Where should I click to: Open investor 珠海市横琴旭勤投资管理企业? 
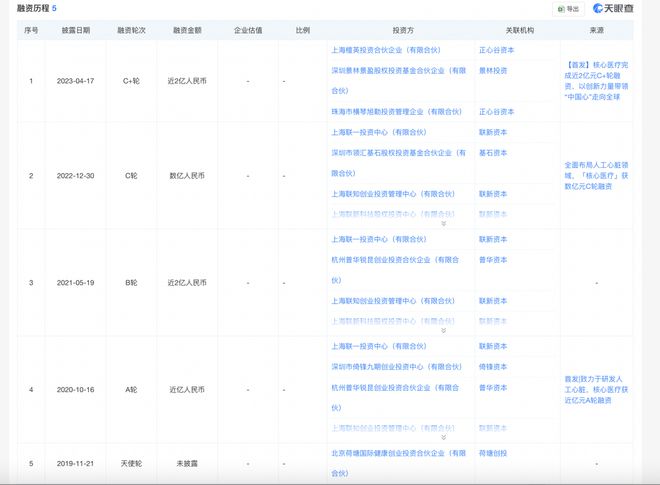tap(397, 112)
